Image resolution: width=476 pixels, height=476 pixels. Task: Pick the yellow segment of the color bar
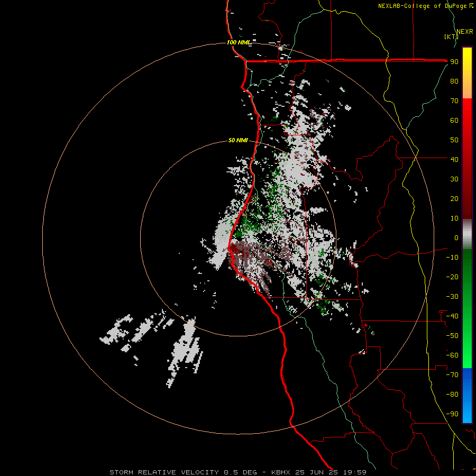pyautogui.click(x=467, y=73)
